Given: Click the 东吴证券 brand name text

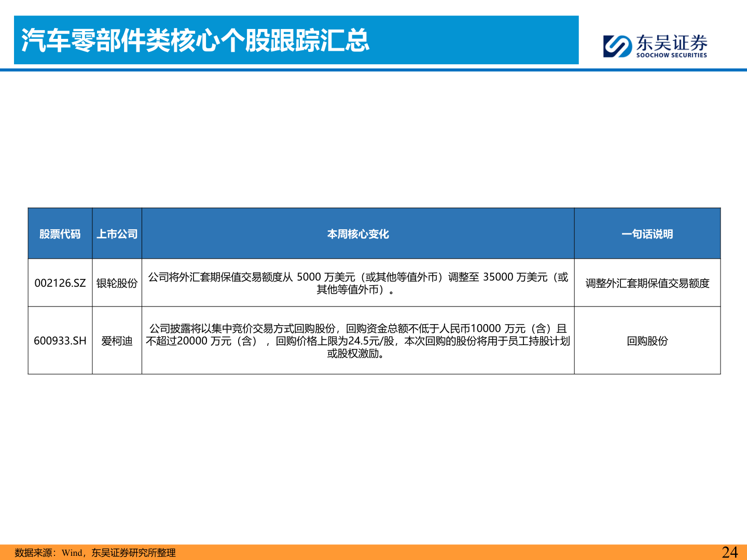Looking at the screenshot, I should click(672, 43).
